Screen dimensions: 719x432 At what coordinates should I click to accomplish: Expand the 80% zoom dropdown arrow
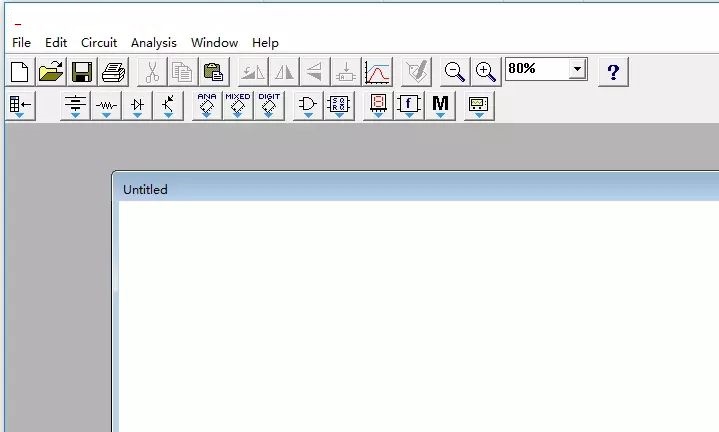[x=577, y=69]
